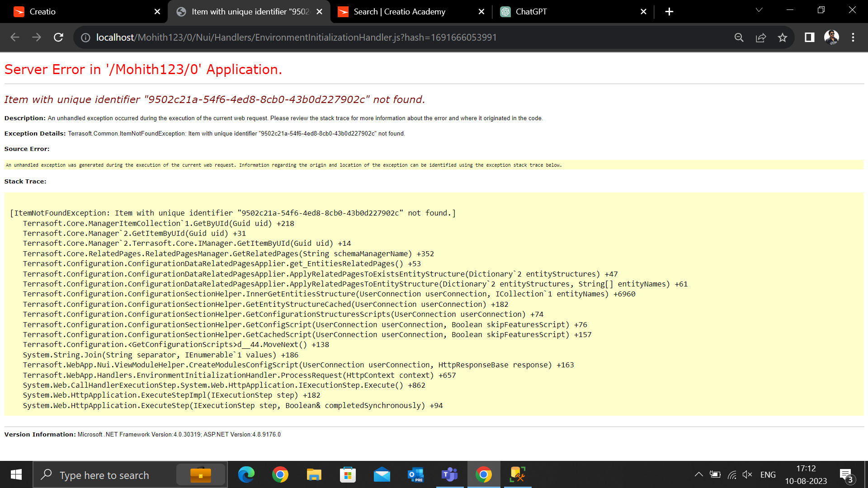Click the System.String.Join stack trace line
This screenshot has height=488, width=868.
pyautogui.click(x=160, y=355)
